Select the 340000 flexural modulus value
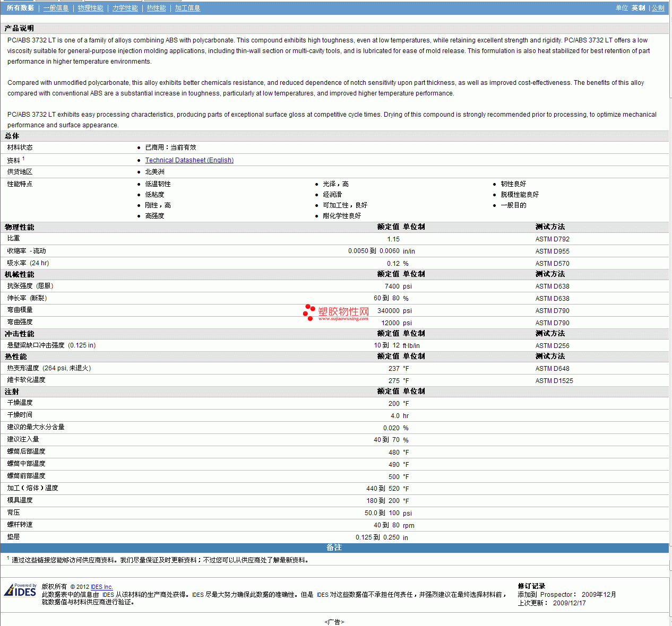Image resolution: width=672 pixels, height=626 pixels. click(389, 311)
